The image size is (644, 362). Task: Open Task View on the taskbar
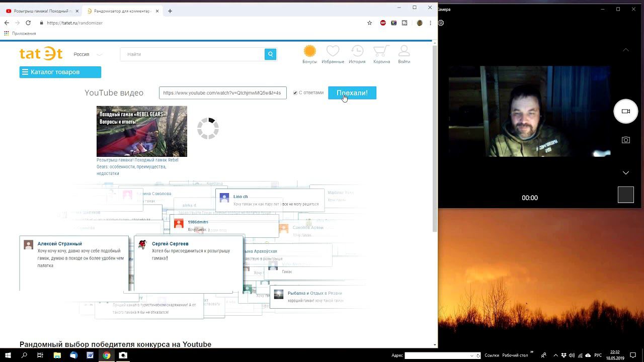click(40, 355)
